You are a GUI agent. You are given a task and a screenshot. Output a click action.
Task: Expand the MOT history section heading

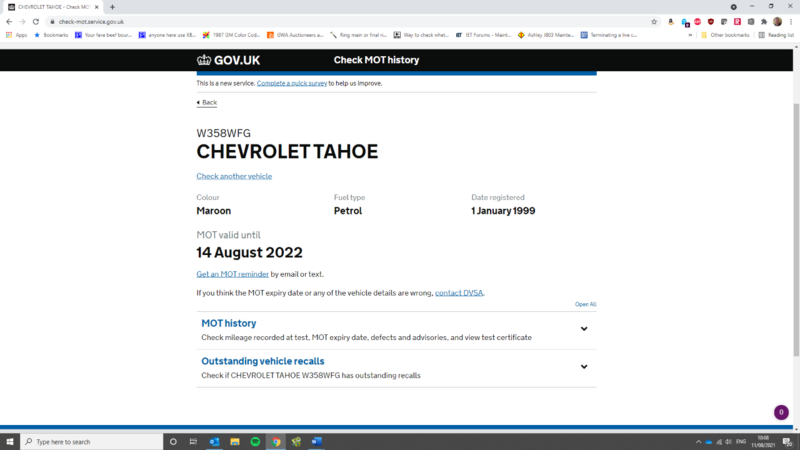[x=229, y=323]
